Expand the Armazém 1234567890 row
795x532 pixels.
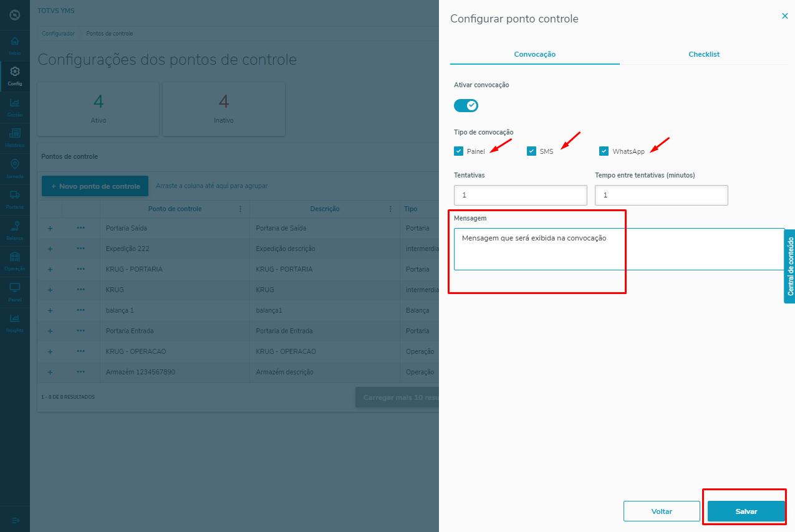(50, 372)
